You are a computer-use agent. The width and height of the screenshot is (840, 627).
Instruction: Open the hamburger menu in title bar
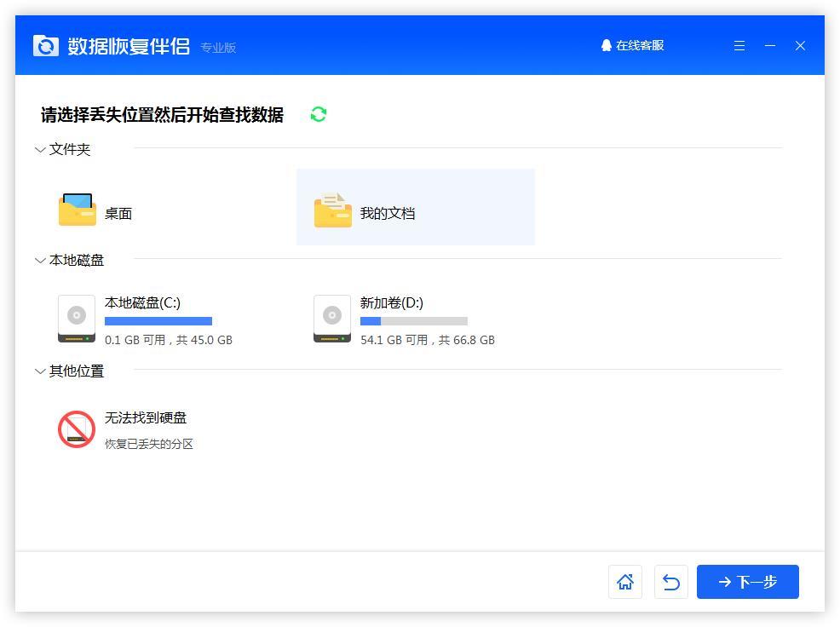tap(739, 46)
